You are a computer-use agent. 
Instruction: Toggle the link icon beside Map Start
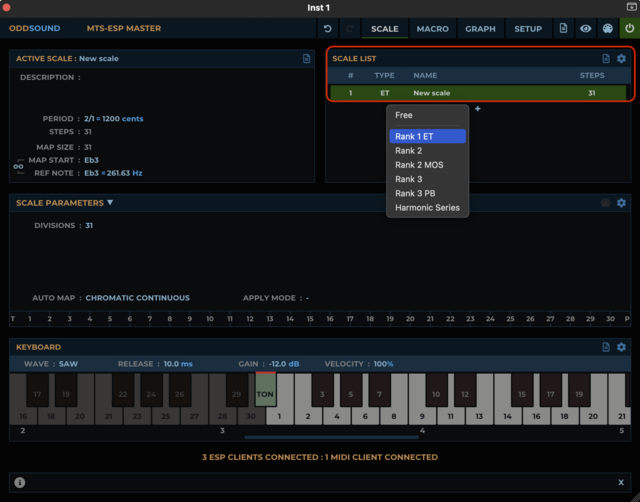point(18,167)
